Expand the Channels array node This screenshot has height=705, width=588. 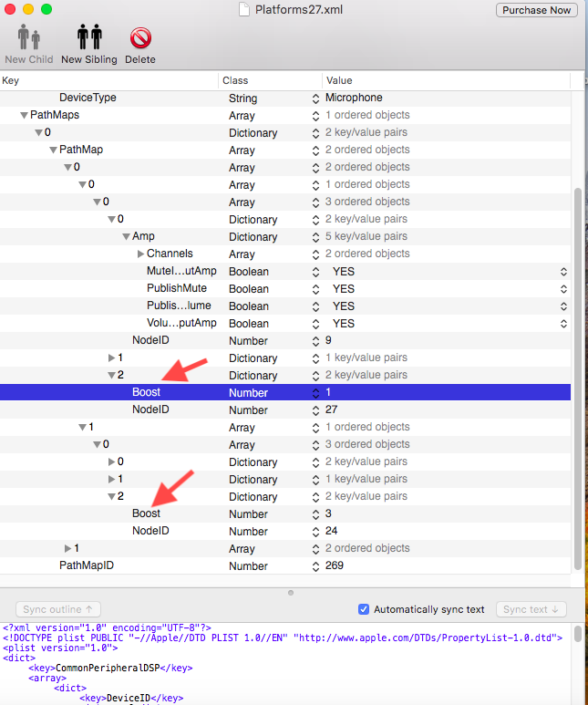click(140, 254)
